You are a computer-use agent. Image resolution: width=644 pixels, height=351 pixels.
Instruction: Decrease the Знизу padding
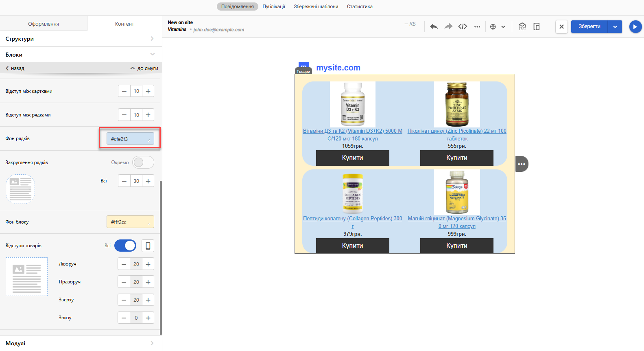coord(124,318)
